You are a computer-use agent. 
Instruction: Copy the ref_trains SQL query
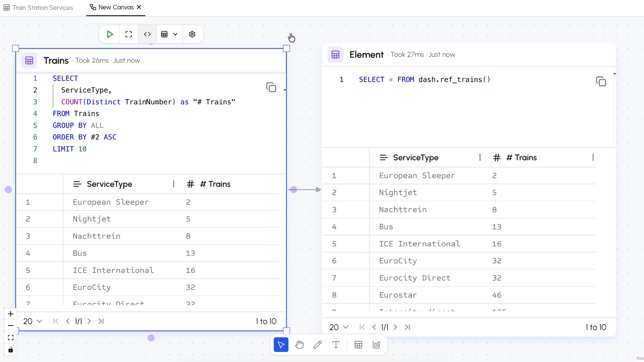coord(601,81)
